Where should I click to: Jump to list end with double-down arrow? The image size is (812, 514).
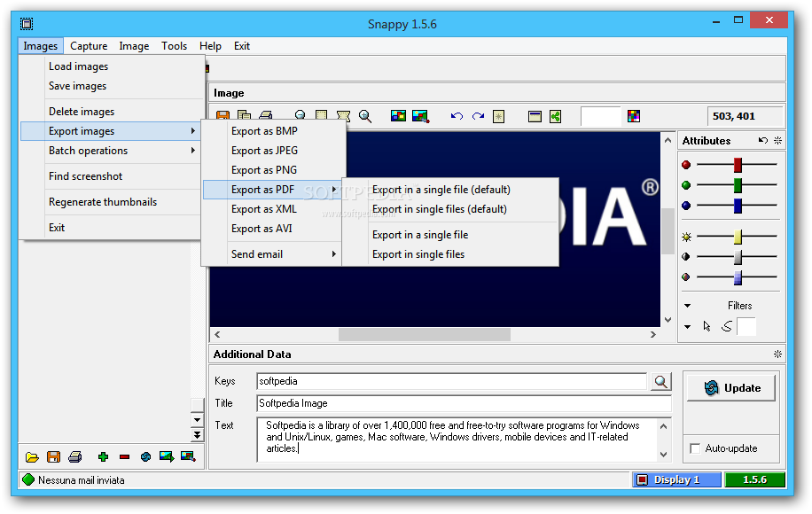[198, 435]
